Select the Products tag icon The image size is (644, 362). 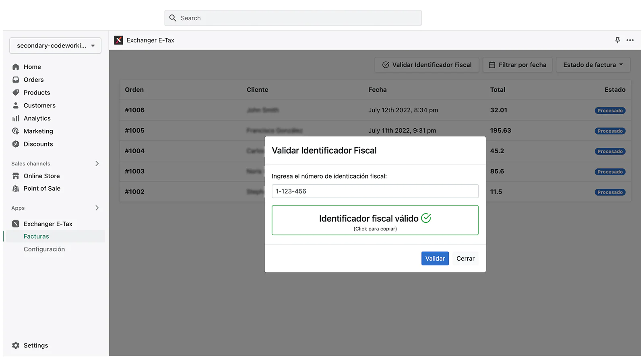coord(16,93)
